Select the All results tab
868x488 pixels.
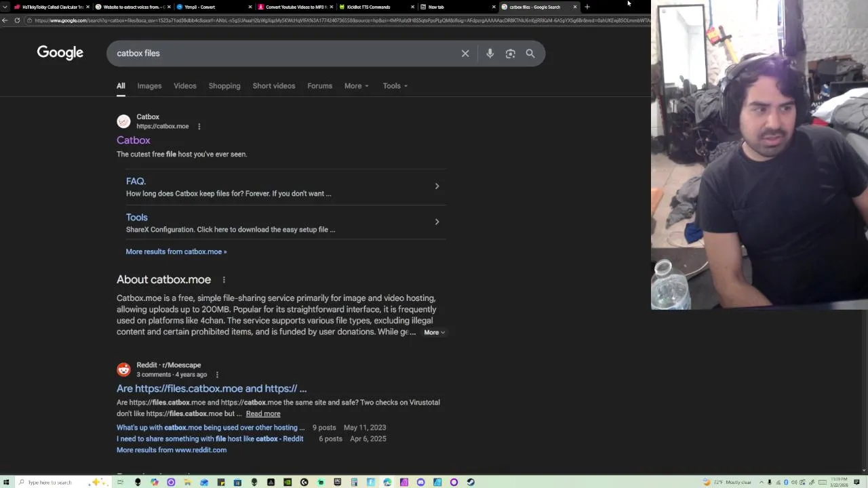[121, 86]
